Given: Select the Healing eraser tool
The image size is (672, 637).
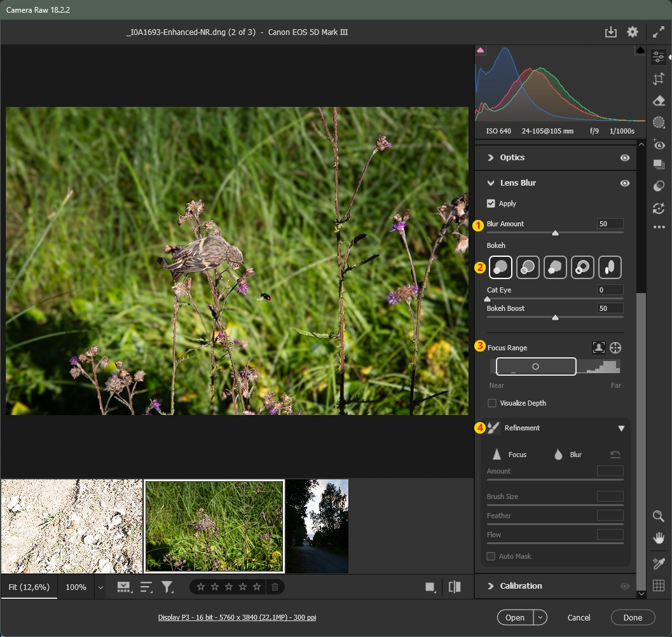Looking at the screenshot, I should pyautogui.click(x=659, y=100).
